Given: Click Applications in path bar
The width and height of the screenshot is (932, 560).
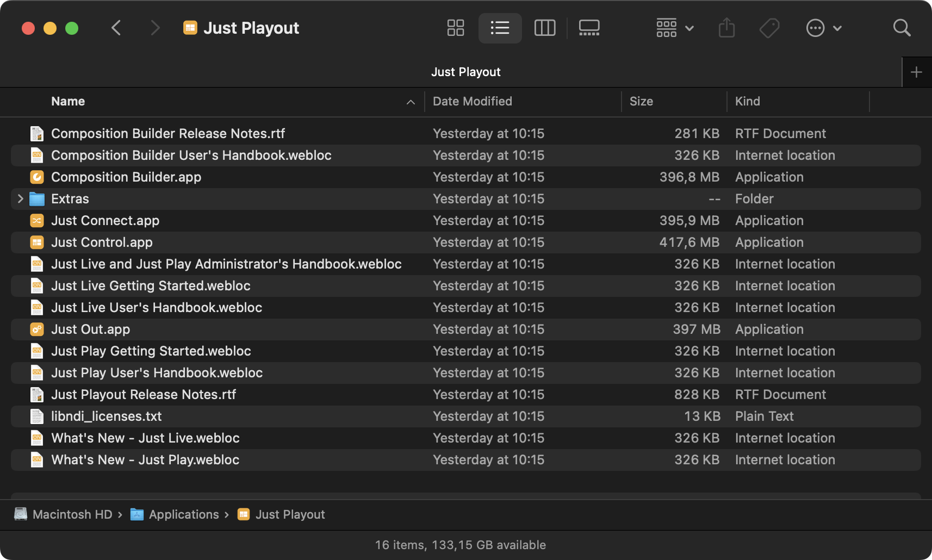Looking at the screenshot, I should (175, 514).
